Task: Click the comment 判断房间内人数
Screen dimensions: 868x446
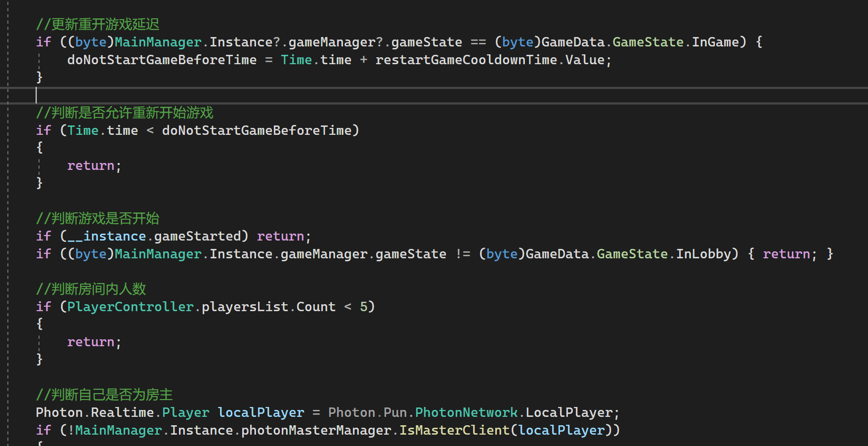Action: coord(91,288)
